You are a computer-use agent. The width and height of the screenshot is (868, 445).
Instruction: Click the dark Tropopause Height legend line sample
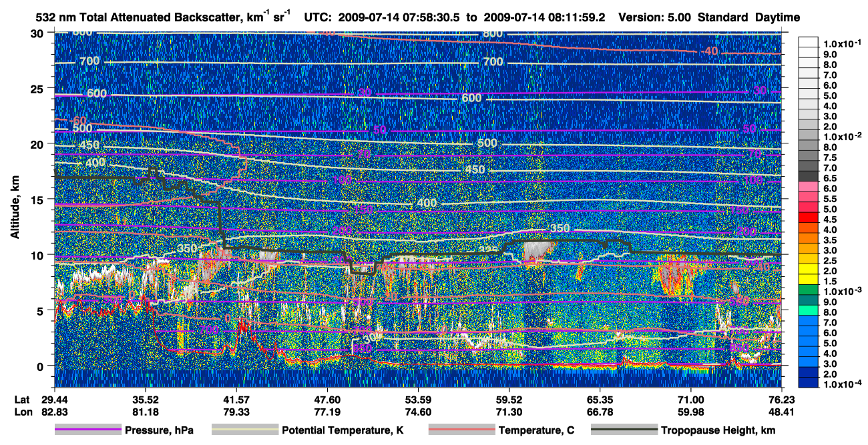click(624, 430)
